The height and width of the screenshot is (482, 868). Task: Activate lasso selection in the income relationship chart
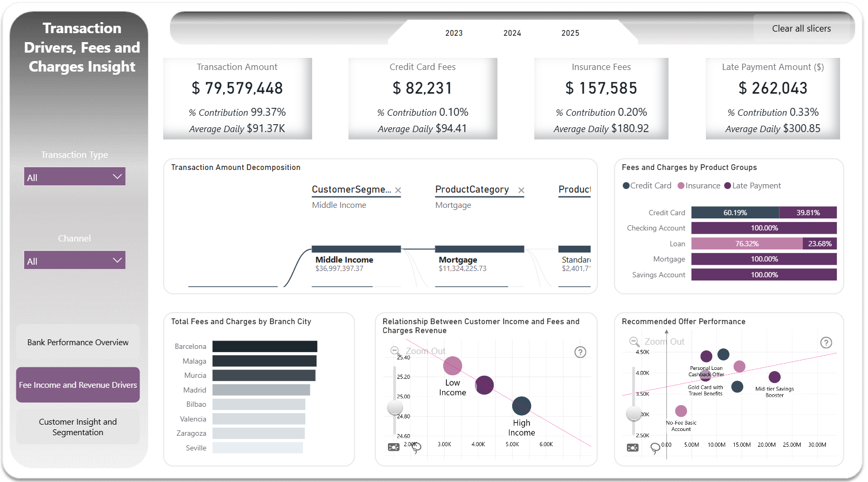(x=416, y=448)
